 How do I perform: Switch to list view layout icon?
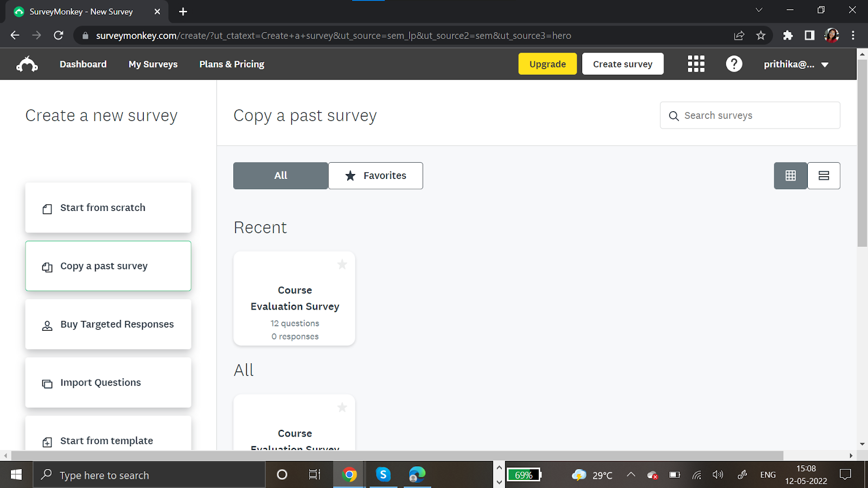[x=824, y=176]
